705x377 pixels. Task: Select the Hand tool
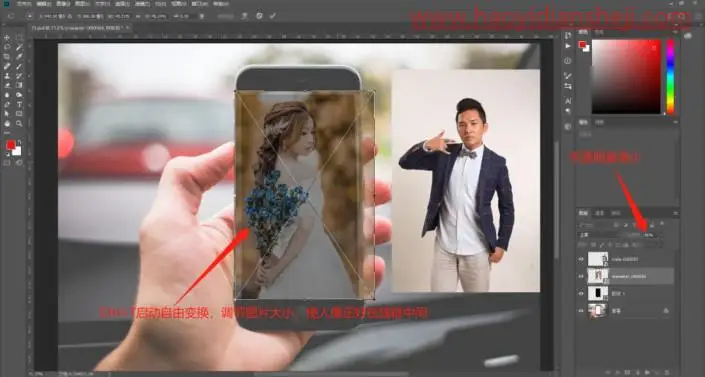7,123
